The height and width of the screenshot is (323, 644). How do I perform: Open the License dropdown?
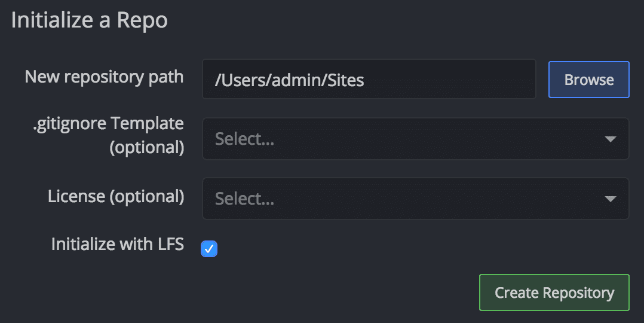tap(415, 199)
